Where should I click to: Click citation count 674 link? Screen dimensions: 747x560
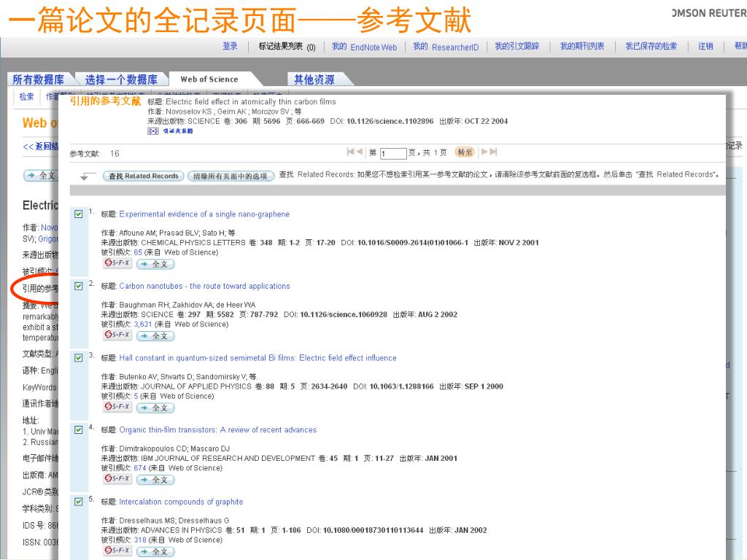(x=140, y=468)
